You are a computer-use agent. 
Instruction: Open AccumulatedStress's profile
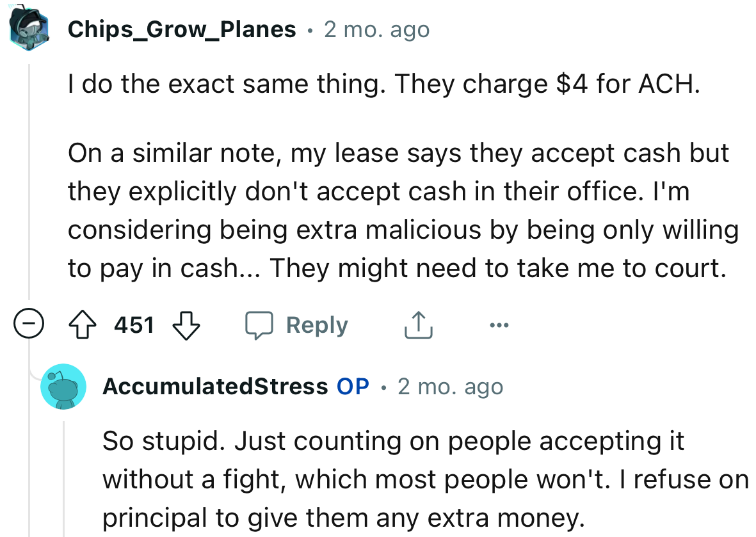coord(214,387)
